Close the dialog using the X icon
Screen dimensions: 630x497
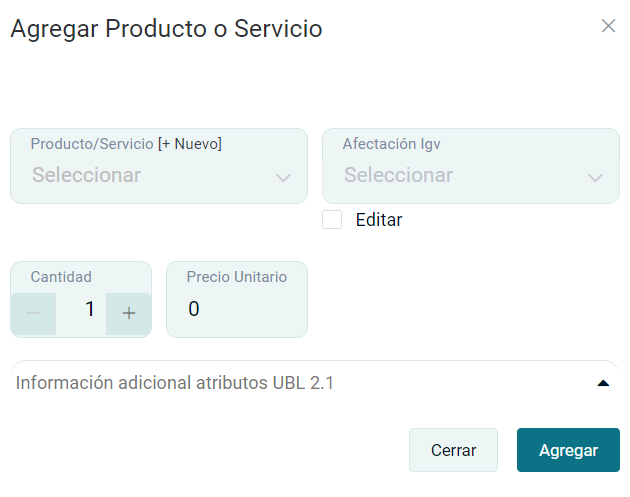(x=608, y=26)
